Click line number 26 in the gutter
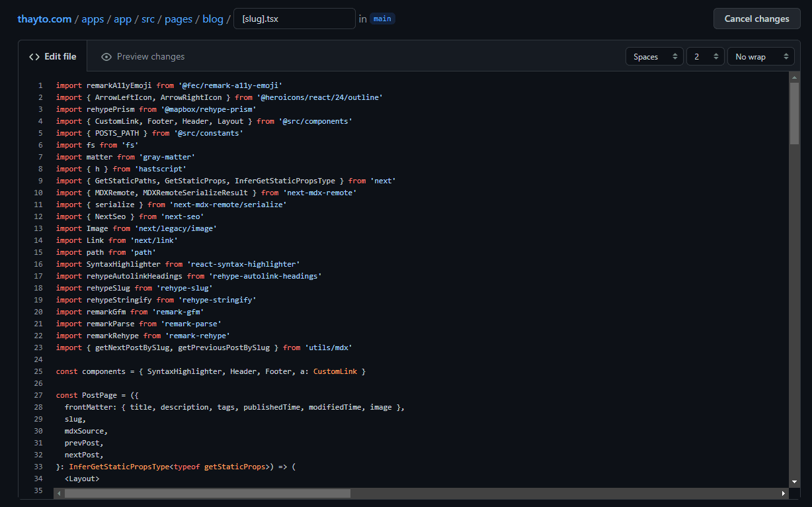Image resolution: width=812 pixels, height=507 pixels. click(x=38, y=383)
